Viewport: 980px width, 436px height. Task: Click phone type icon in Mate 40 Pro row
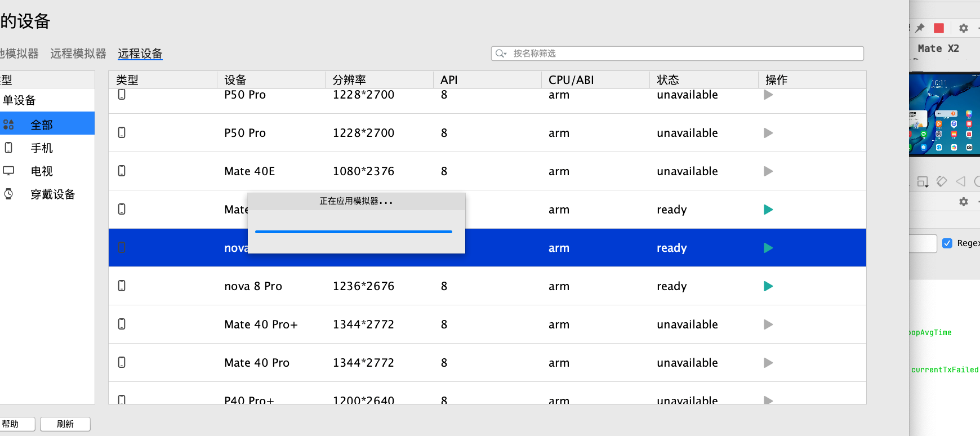pos(122,362)
